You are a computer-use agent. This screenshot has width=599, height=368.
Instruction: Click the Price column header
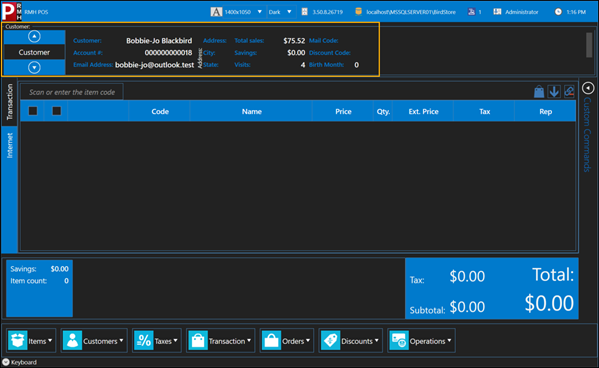(x=343, y=112)
